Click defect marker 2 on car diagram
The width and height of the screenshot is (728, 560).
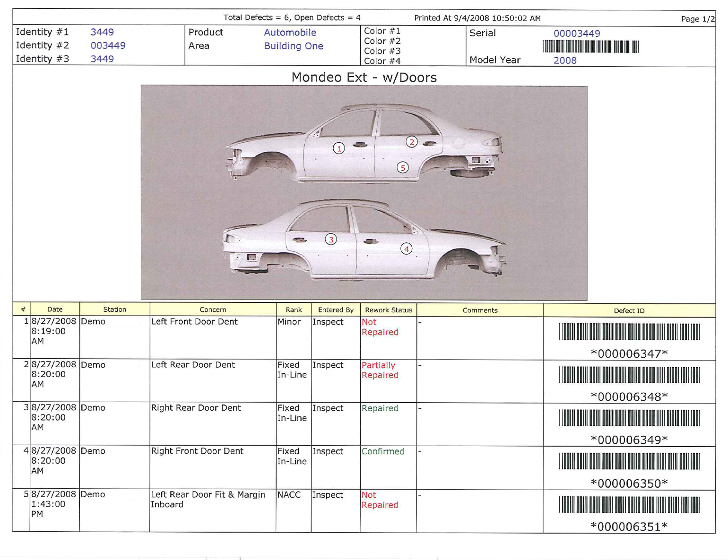412,142
